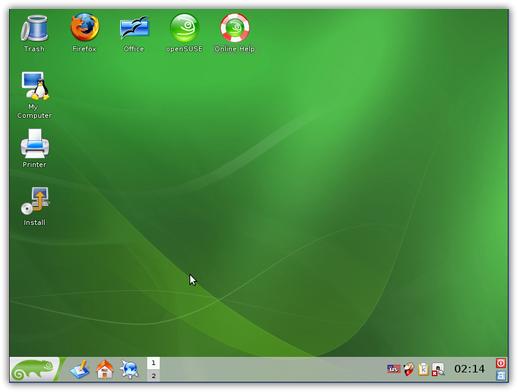The height and width of the screenshot is (392, 518).
Task: Switch to virtual desktop 1
Action: pyautogui.click(x=153, y=363)
